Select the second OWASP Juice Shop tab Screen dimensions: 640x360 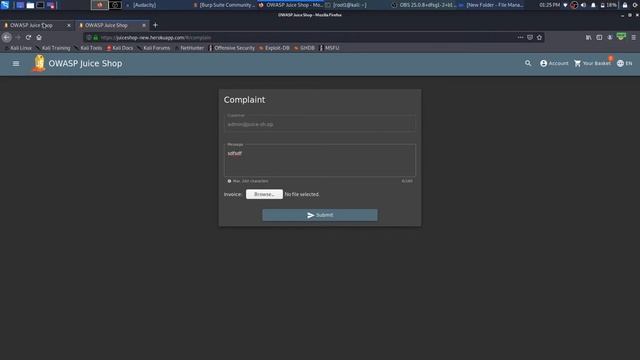tap(111, 25)
